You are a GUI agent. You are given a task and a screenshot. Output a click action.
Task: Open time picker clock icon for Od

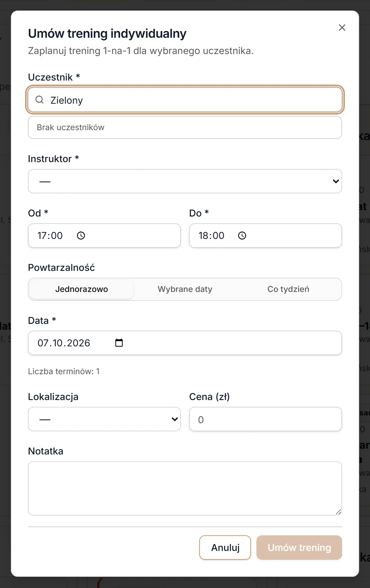(81, 236)
